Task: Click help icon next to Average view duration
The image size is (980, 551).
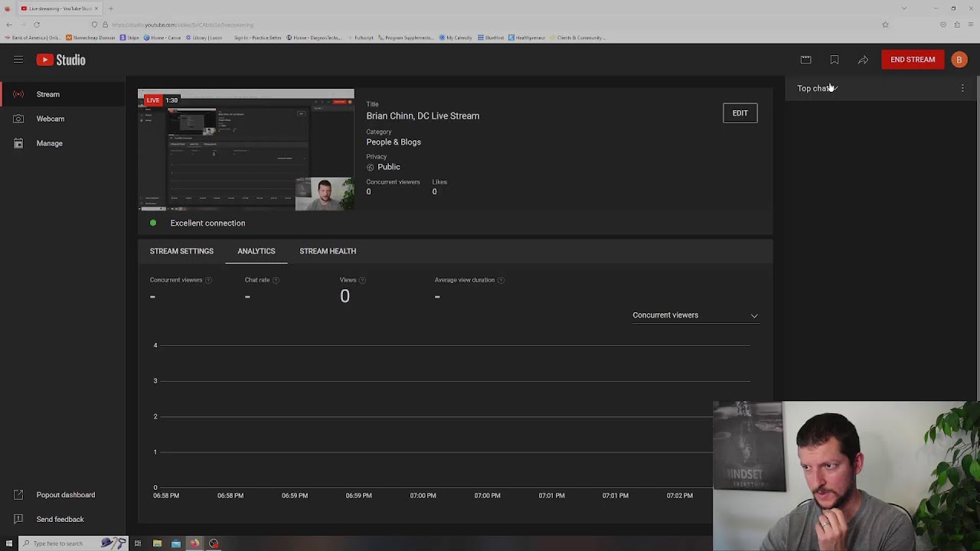Action: [x=501, y=280]
